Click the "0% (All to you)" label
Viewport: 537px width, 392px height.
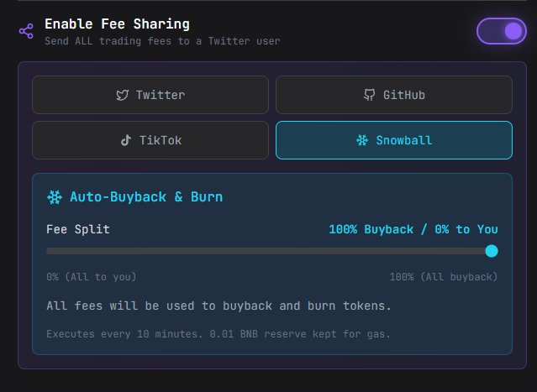(x=92, y=277)
